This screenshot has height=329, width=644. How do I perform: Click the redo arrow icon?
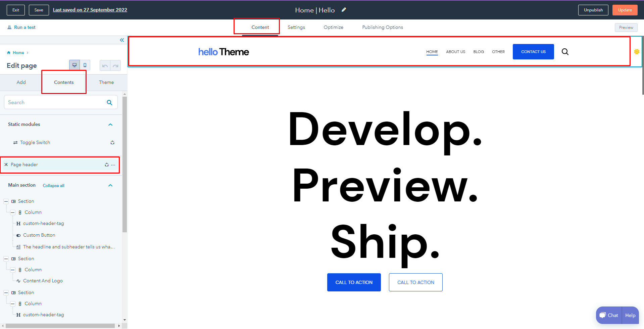point(115,65)
